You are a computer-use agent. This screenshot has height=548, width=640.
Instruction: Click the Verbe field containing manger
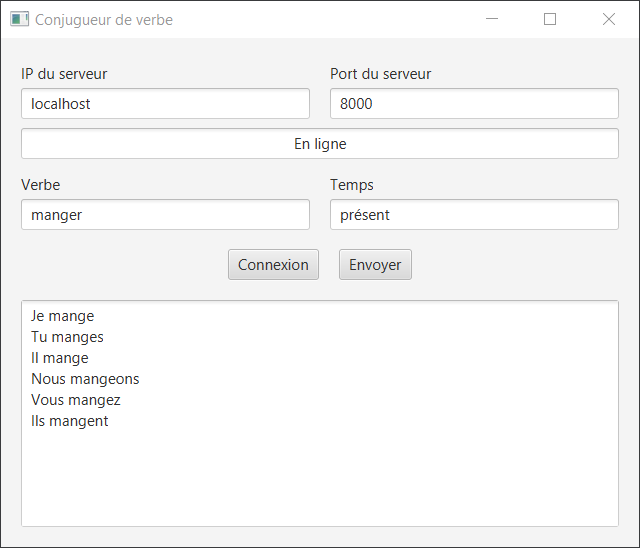coord(165,215)
